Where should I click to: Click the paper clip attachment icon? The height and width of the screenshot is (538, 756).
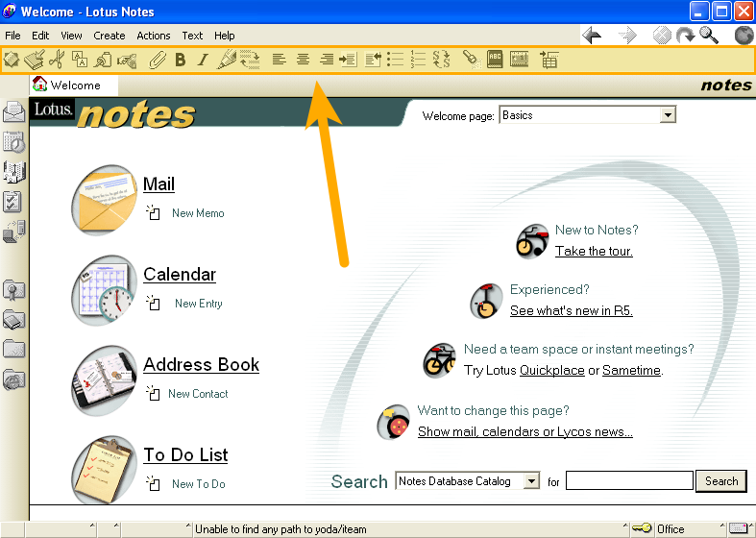point(157,60)
